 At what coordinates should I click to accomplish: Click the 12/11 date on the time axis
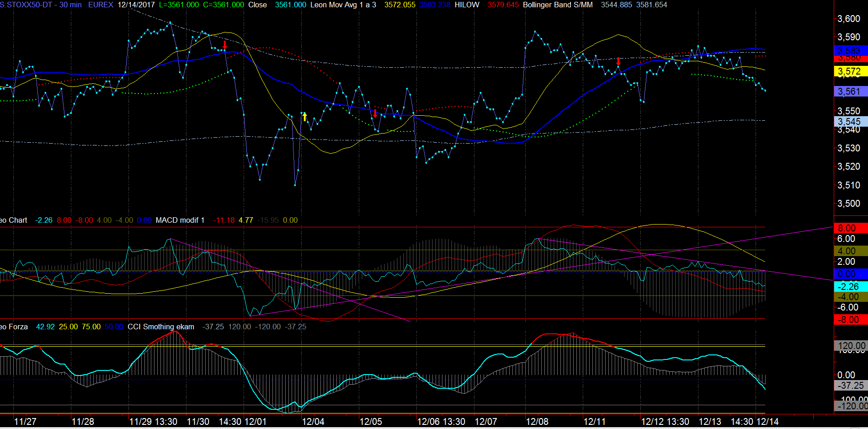(595, 422)
